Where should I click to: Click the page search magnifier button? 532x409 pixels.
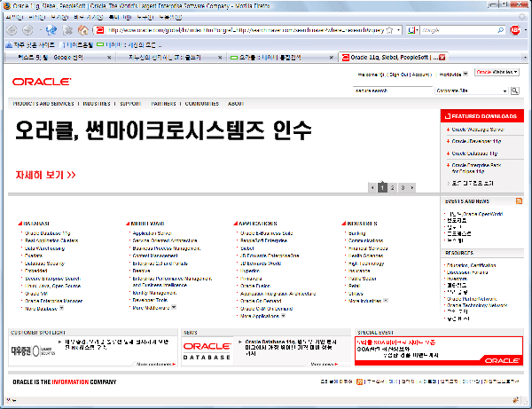click(x=514, y=90)
